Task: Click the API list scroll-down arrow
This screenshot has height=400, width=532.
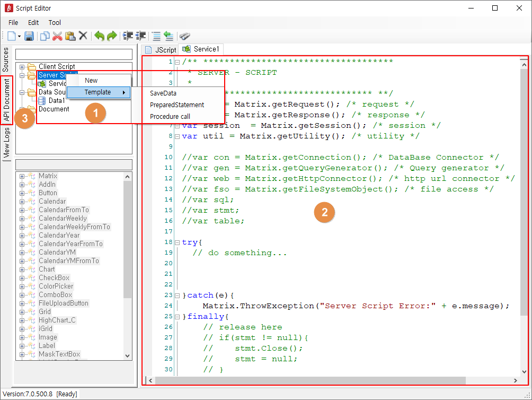Action: (127, 355)
